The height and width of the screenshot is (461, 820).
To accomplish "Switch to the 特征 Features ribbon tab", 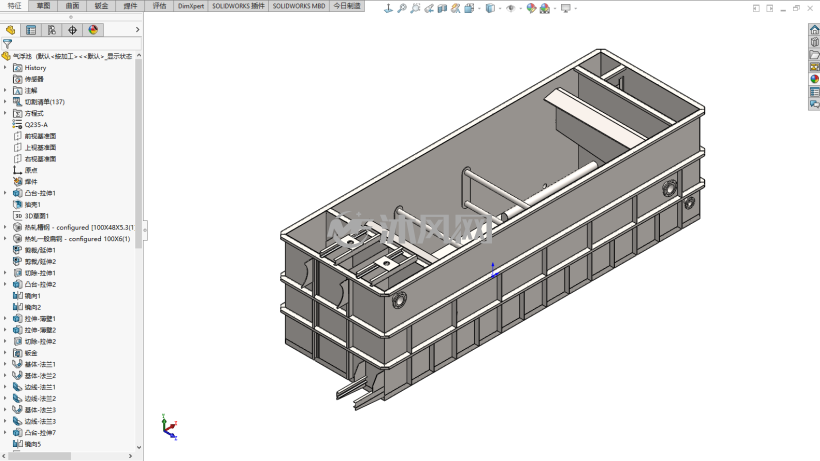I will 14,6.
